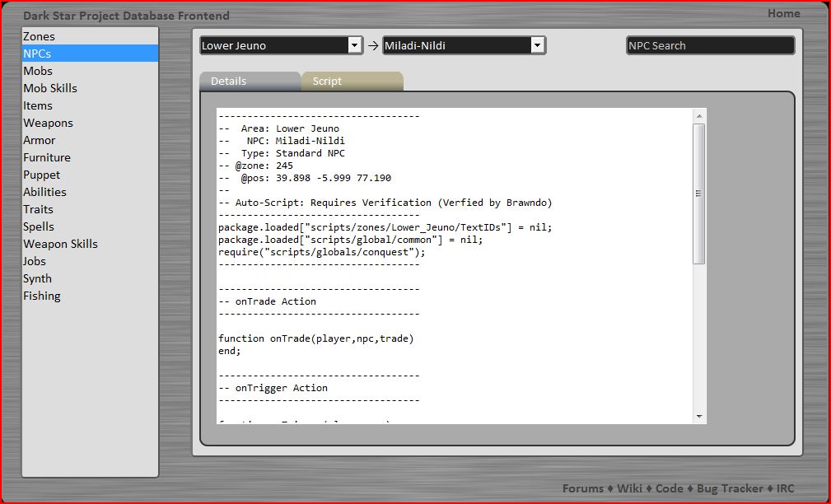Click the script panel scrollbar thumb
This screenshot has height=504, width=831.
tap(699, 194)
